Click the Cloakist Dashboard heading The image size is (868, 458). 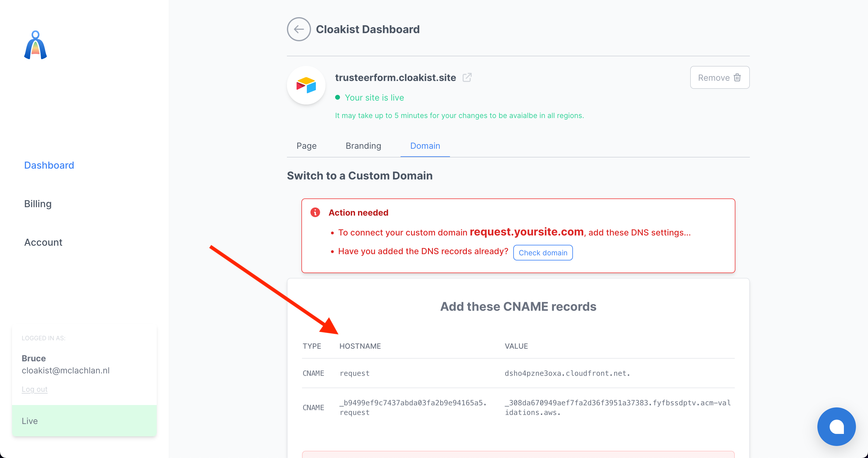(x=368, y=29)
